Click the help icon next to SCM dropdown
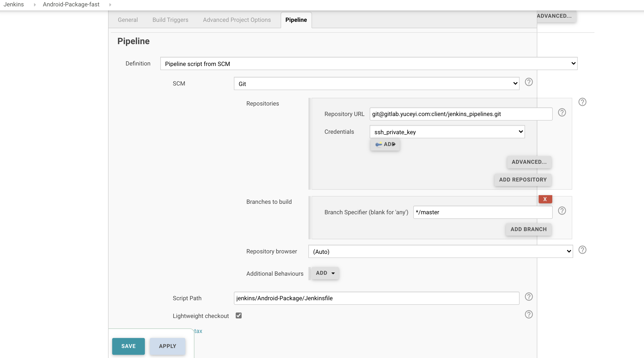Viewport: 644px width, 358px height. pyautogui.click(x=528, y=82)
